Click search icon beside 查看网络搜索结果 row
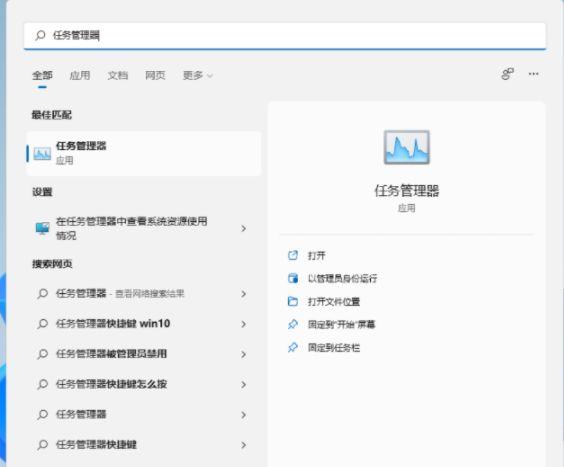Viewport: 564px width, 467px height. coord(42,294)
